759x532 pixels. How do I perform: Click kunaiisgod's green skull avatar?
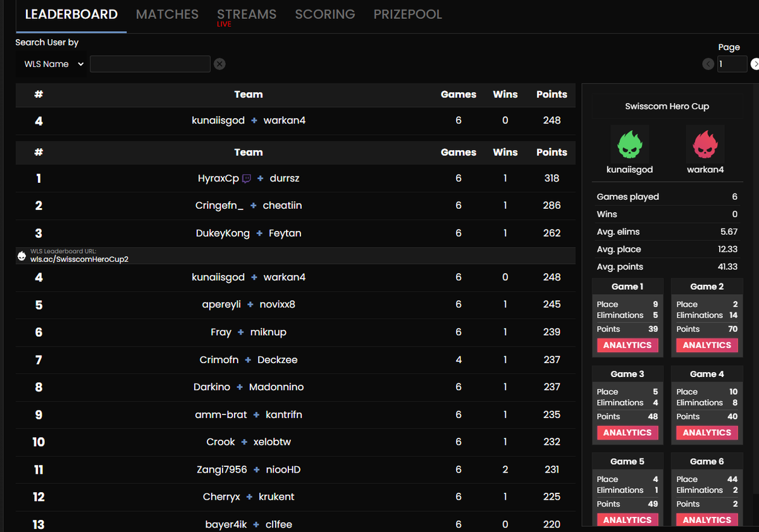[629, 144]
